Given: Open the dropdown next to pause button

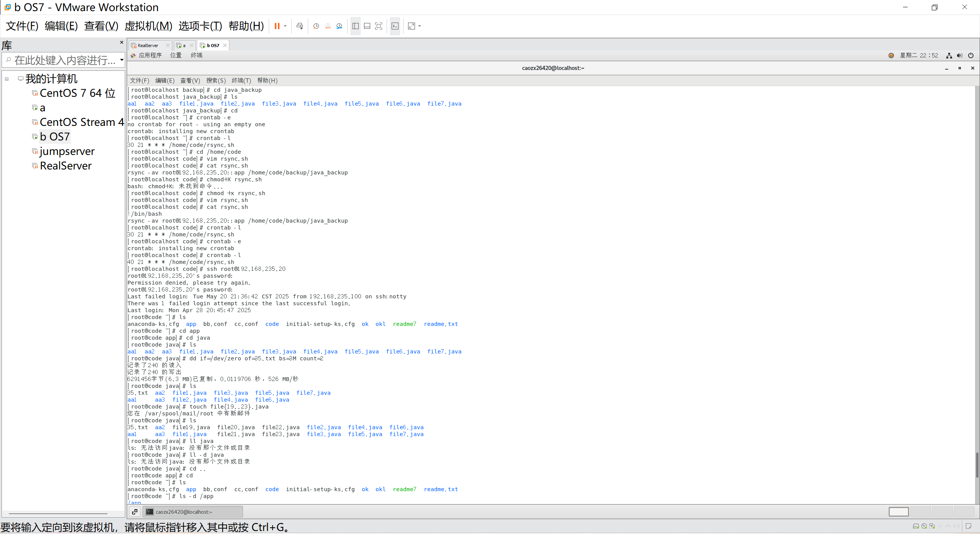Looking at the screenshot, I should pos(285,26).
